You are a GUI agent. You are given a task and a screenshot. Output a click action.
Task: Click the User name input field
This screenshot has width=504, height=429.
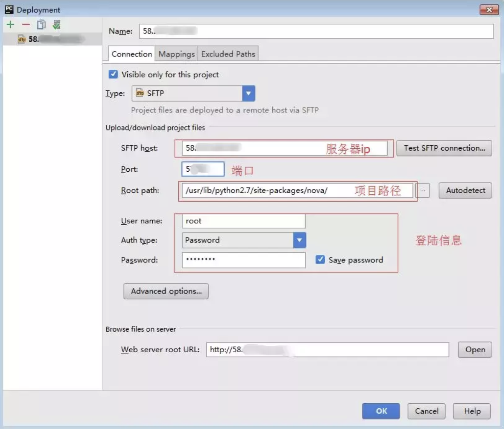click(x=243, y=221)
